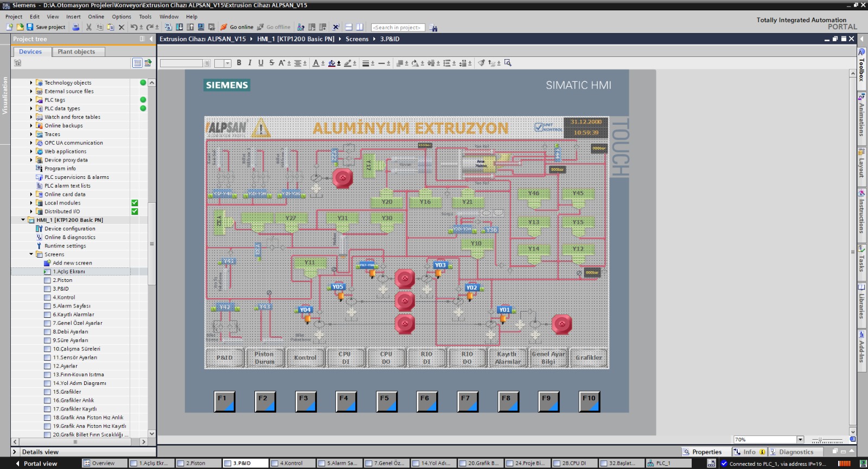Click the Print icon in toolbar
868x469 pixels.
[76, 27]
